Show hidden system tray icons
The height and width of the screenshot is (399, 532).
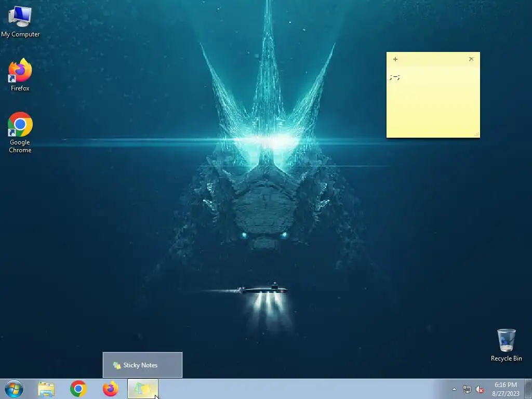[454, 389]
